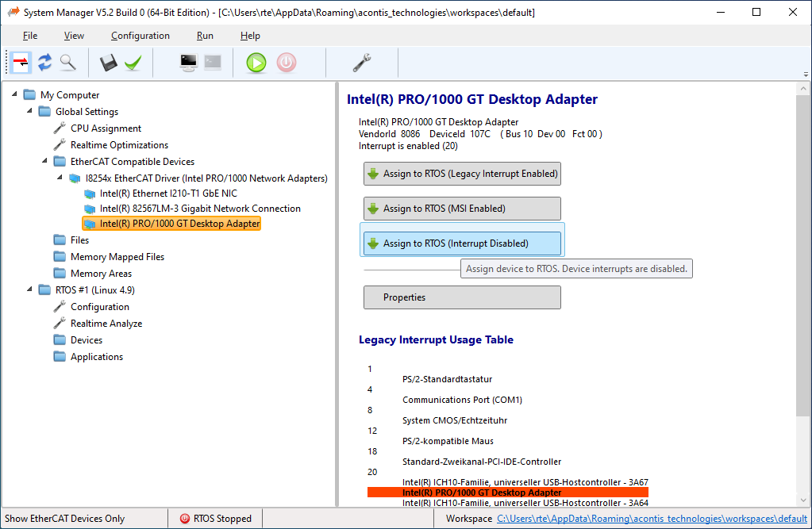
Task: Start the RTOS with the green play icon
Action: click(256, 63)
